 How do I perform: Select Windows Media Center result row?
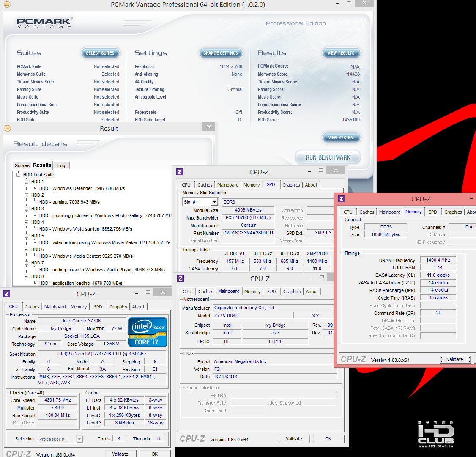(86, 256)
